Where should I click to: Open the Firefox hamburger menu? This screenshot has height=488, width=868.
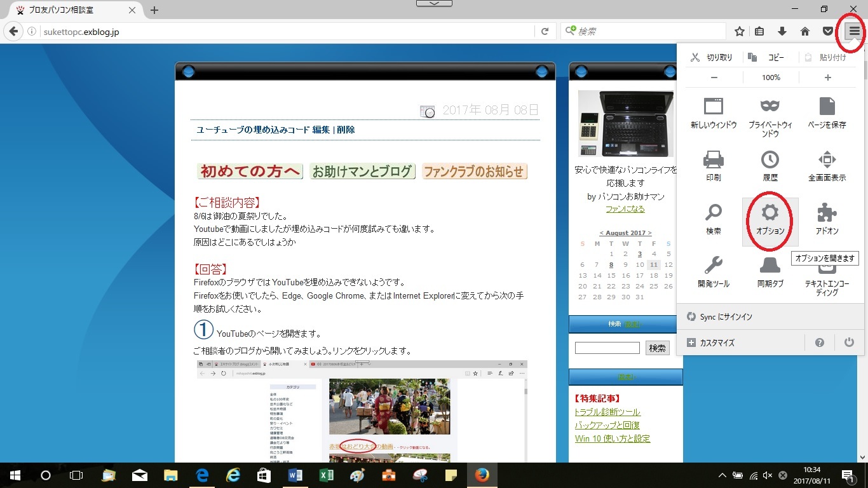[854, 31]
